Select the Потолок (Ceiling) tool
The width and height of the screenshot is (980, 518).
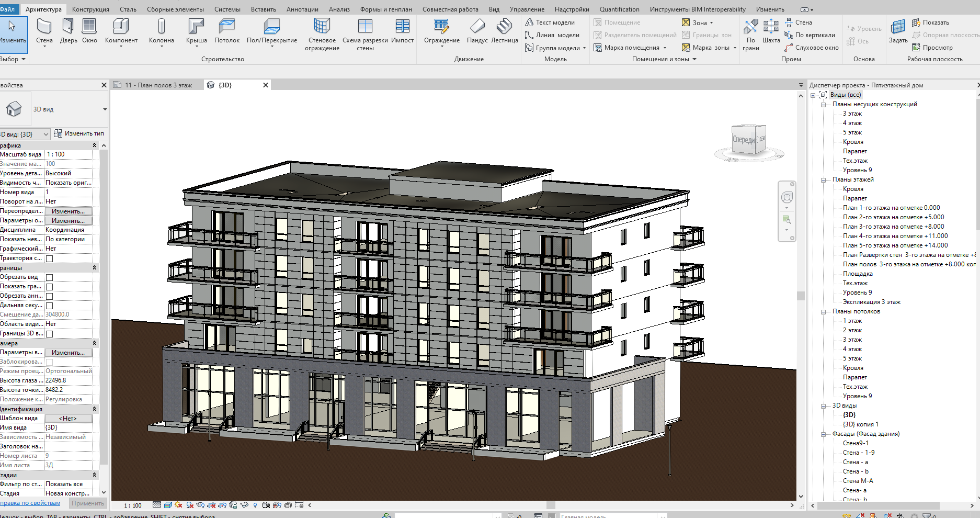click(226, 31)
